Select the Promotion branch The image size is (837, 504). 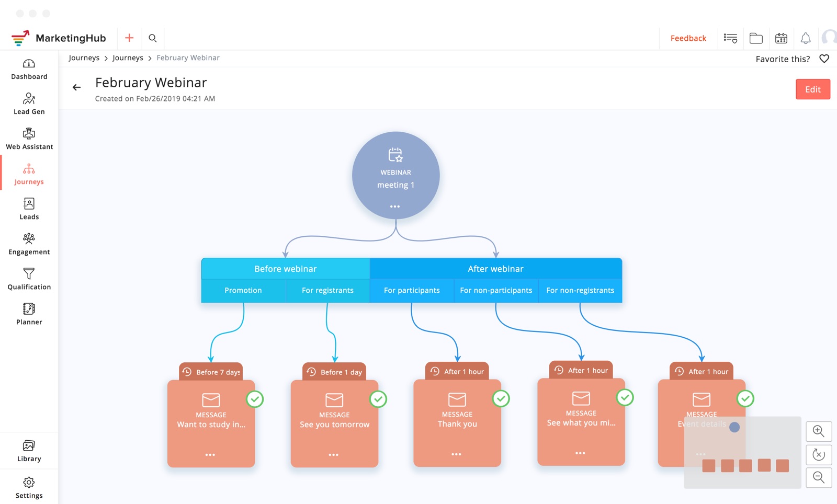click(243, 290)
